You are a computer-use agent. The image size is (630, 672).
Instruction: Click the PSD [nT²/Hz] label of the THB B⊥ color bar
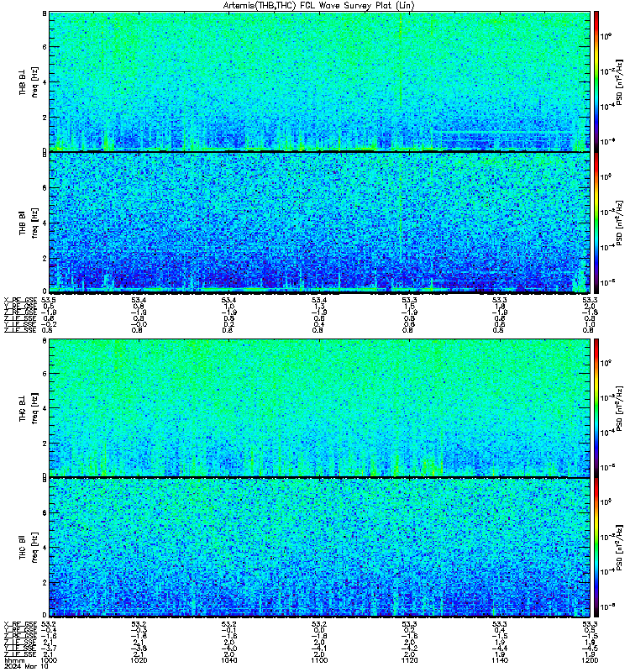click(x=619, y=81)
